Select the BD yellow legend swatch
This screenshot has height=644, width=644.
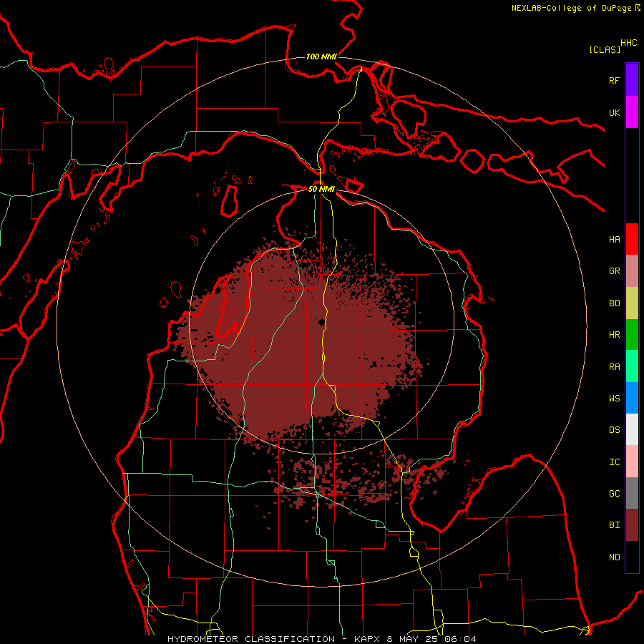[632, 303]
